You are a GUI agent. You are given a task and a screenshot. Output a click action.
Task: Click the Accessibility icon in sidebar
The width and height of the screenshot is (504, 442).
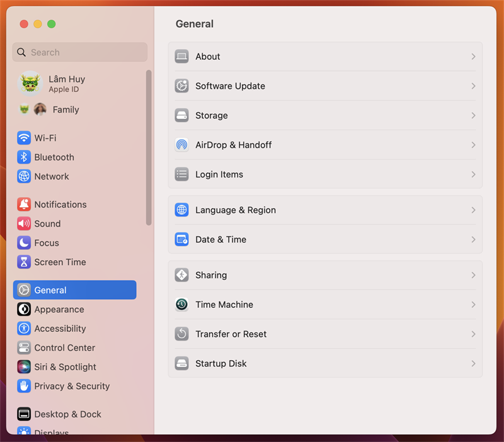pyautogui.click(x=24, y=328)
